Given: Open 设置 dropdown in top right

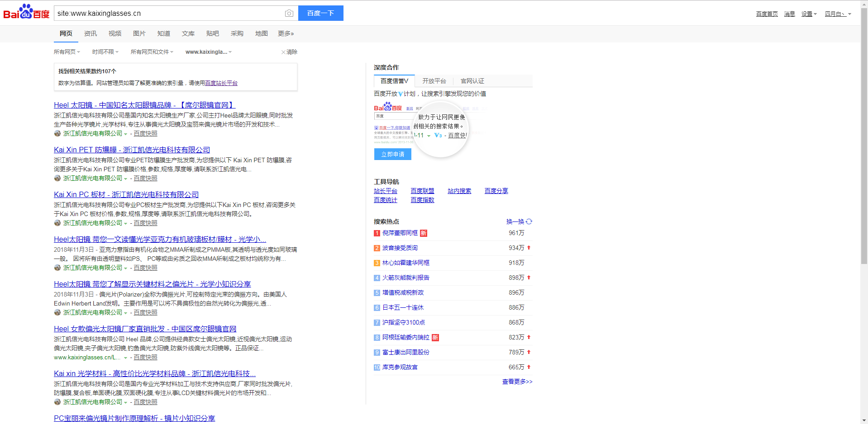Looking at the screenshot, I should click(809, 14).
